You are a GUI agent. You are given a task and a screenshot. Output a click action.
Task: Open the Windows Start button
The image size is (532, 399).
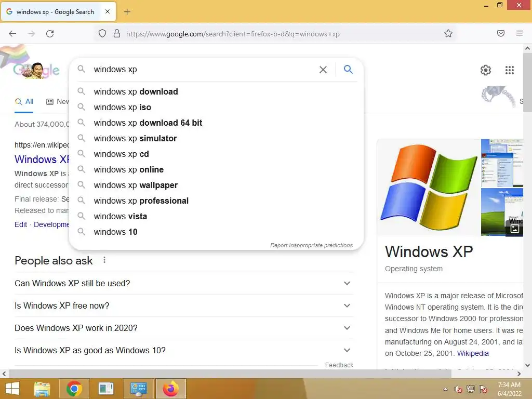[12, 389]
